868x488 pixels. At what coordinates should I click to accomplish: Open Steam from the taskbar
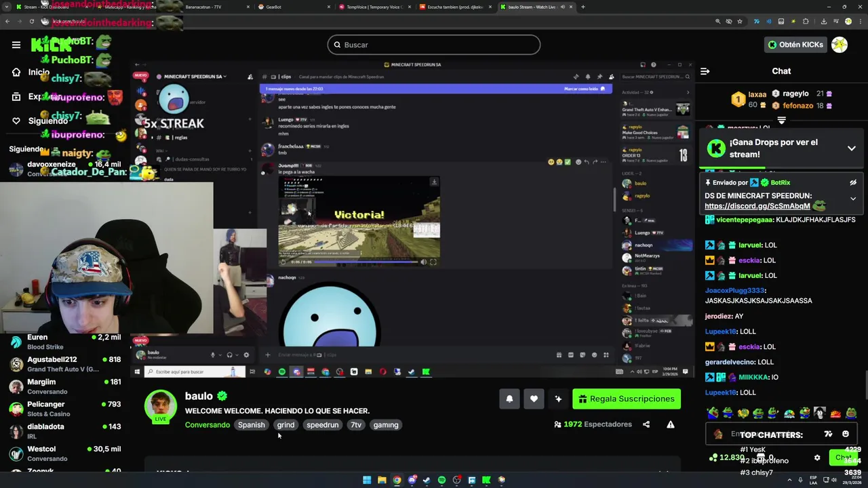(427, 480)
